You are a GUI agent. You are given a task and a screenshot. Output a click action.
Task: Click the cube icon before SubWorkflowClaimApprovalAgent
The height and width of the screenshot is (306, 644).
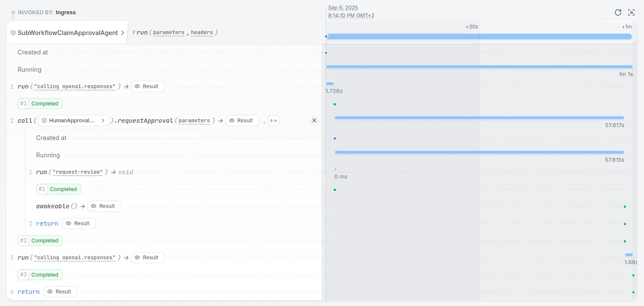coord(13,32)
